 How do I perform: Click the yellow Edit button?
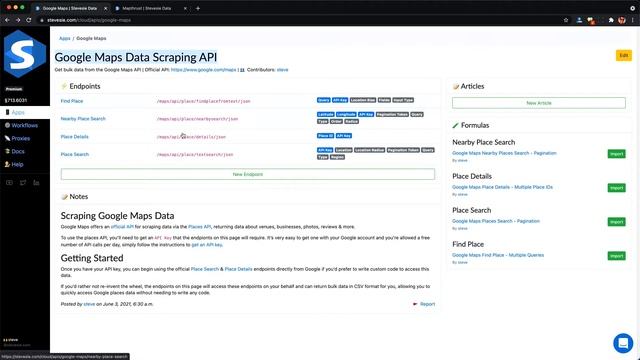(624, 56)
